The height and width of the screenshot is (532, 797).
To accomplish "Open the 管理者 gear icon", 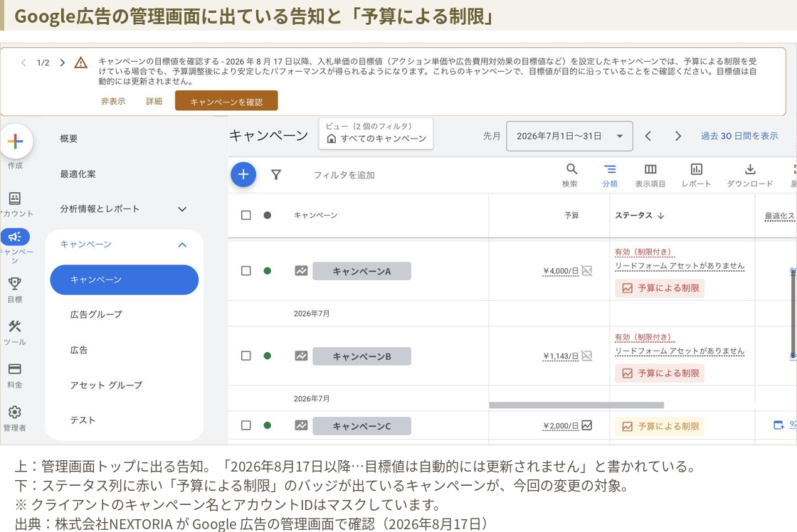I will click(15, 412).
